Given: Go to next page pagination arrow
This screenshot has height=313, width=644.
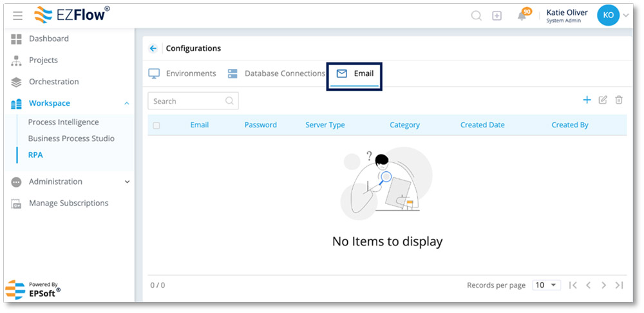Looking at the screenshot, I should pyautogui.click(x=603, y=285).
